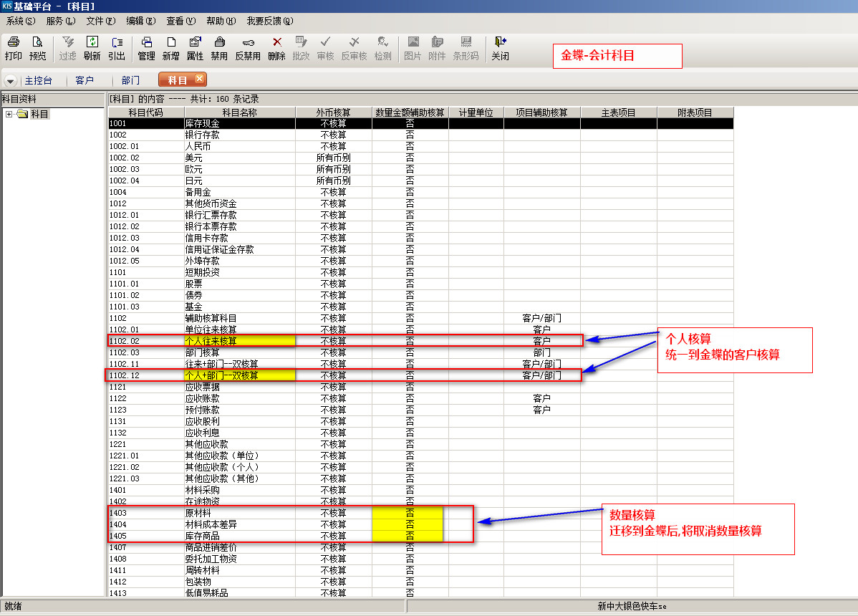The image size is (858, 616).
Task: Sort by the 科目代码 column header
Action: coord(145,112)
